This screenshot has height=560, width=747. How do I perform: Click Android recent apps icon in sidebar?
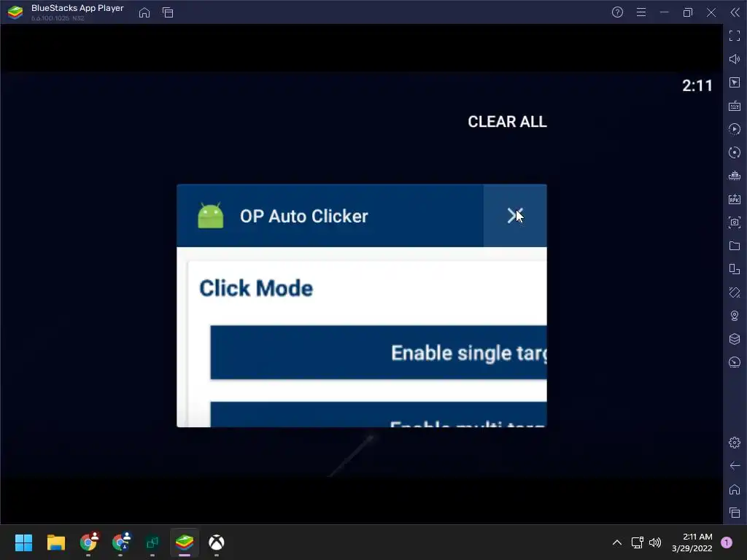tap(735, 513)
